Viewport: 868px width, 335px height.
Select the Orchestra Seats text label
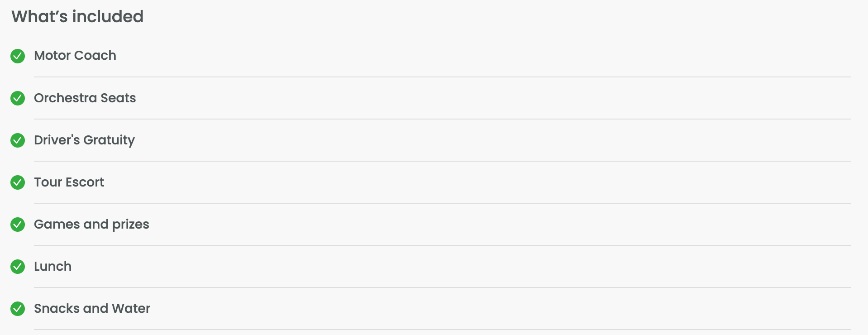[x=85, y=98]
